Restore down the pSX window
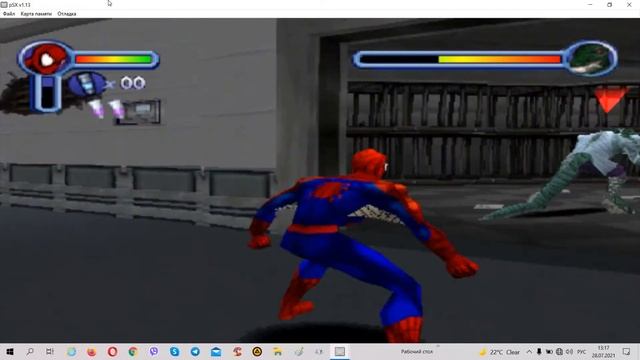This screenshot has width=640, height=360. tap(609, 4)
